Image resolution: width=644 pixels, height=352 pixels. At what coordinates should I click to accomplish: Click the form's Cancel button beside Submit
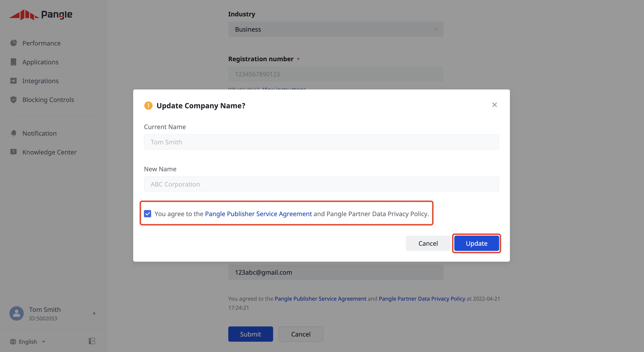click(x=300, y=334)
